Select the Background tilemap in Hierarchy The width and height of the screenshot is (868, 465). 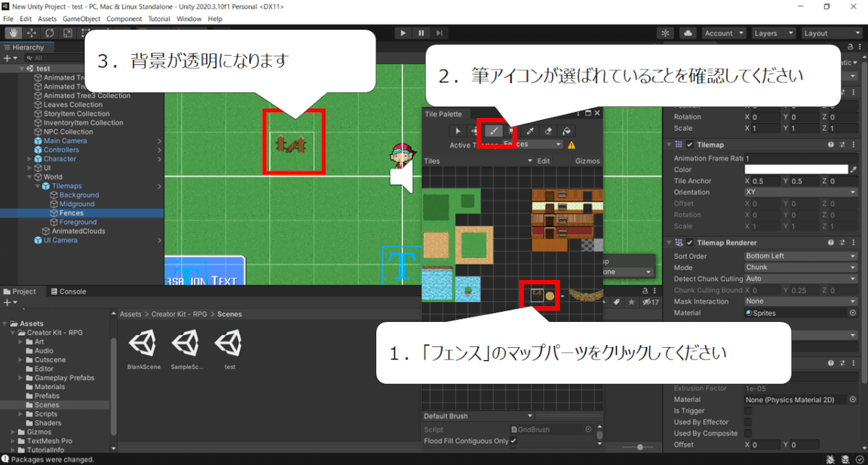click(79, 195)
